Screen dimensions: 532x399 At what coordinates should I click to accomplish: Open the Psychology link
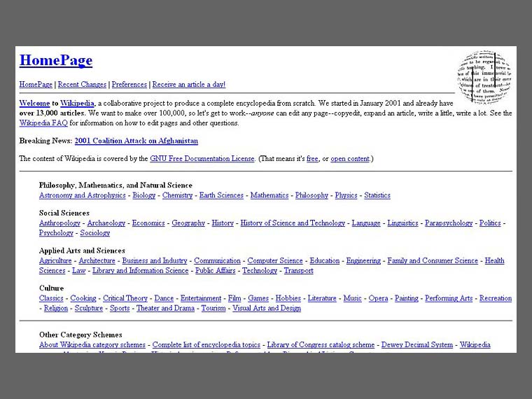(x=56, y=233)
